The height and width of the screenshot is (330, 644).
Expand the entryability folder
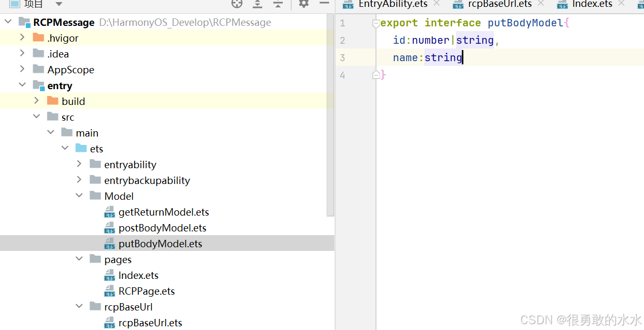[79, 164]
